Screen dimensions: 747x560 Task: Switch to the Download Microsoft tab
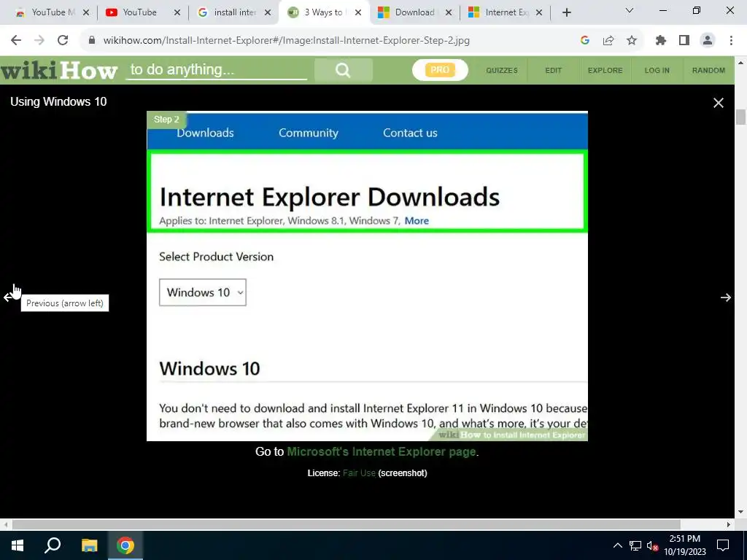tap(414, 13)
